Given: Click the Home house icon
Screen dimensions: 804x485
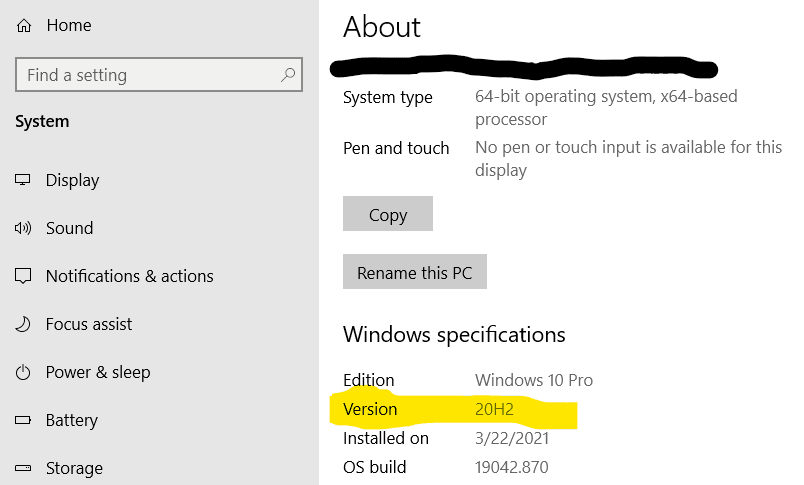Looking at the screenshot, I should (x=24, y=25).
